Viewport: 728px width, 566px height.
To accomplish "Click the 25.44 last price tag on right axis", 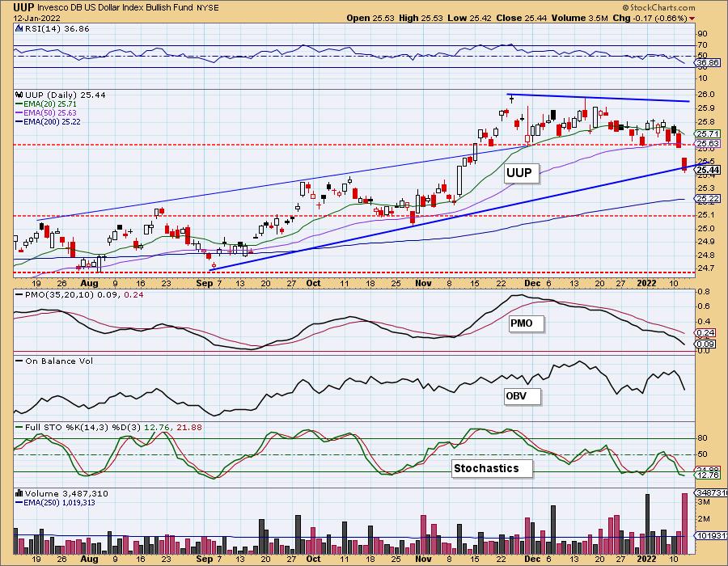I will point(708,170).
